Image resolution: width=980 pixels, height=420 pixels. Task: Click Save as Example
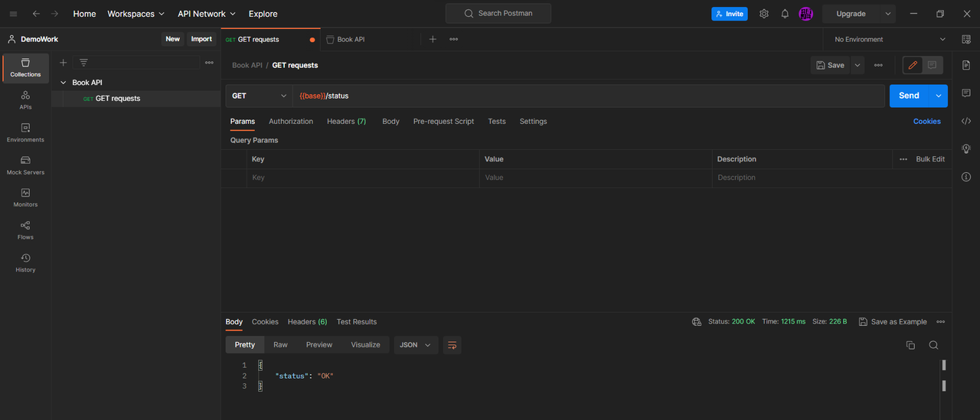click(893, 322)
